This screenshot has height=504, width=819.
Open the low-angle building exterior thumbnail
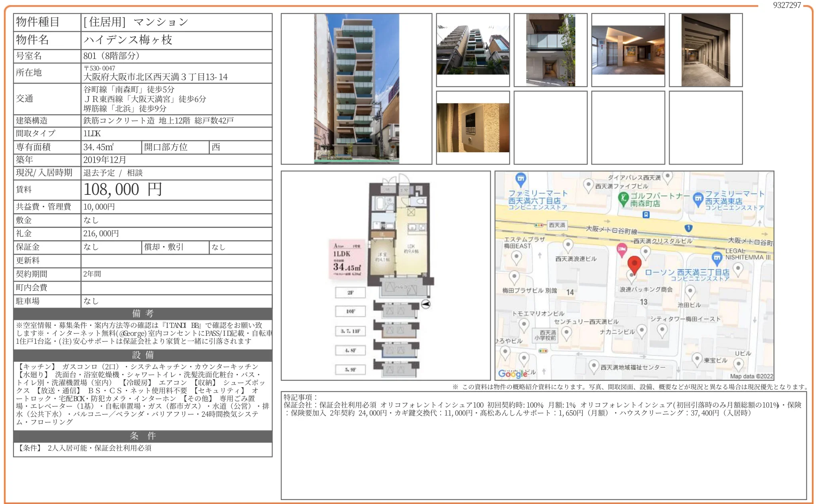point(472,50)
